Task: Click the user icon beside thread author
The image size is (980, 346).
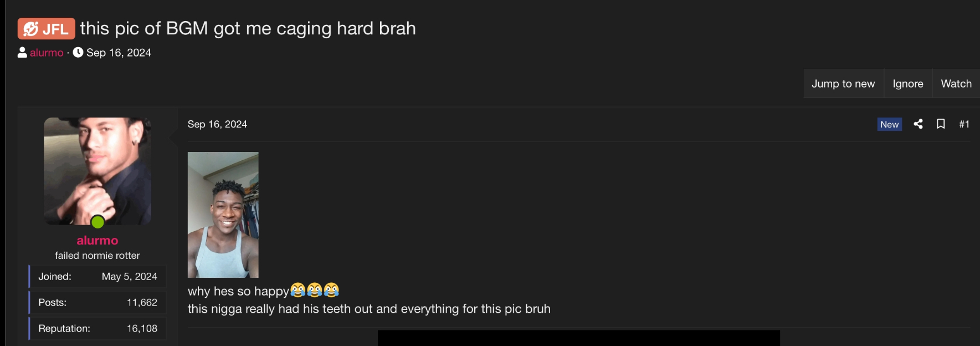Action: tap(22, 53)
